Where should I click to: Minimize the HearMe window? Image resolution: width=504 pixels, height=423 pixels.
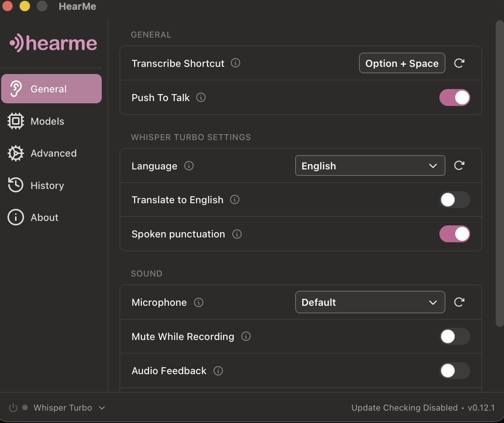coord(25,6)
